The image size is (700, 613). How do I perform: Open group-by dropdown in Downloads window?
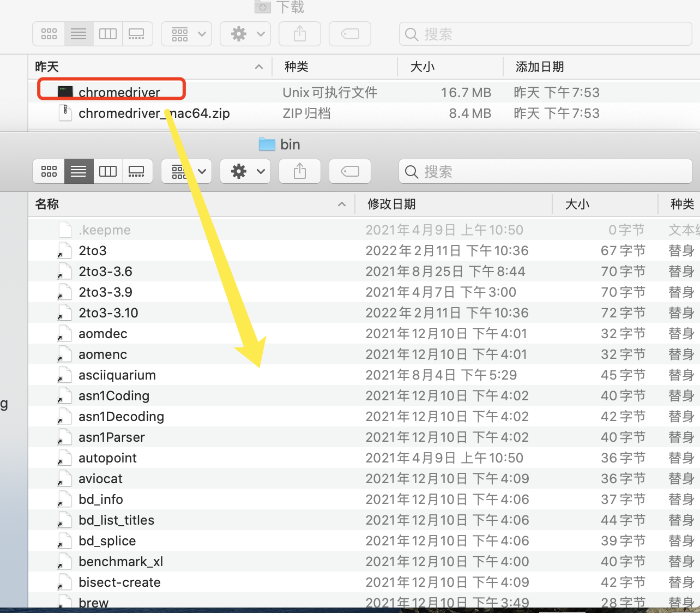[x=186, y=34]
